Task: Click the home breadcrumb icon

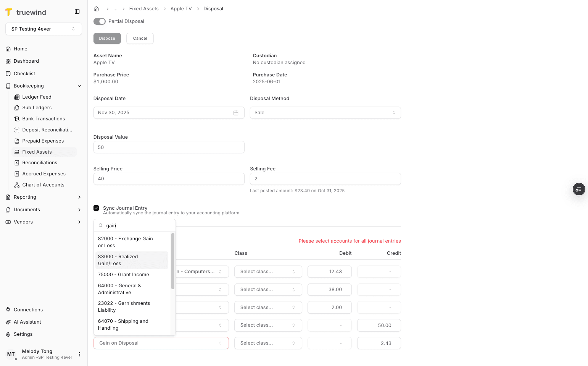Action: (x=97, y=9)
